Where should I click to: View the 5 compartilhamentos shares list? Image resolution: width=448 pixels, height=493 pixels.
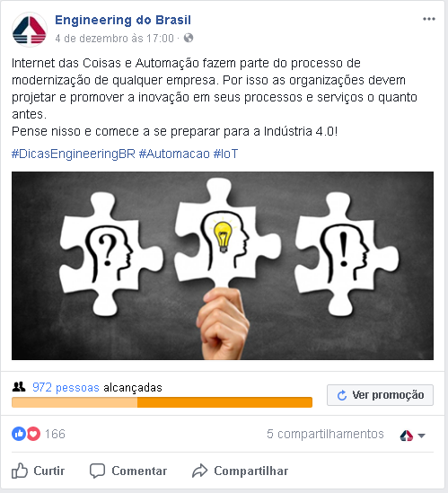tap(325, 434)
